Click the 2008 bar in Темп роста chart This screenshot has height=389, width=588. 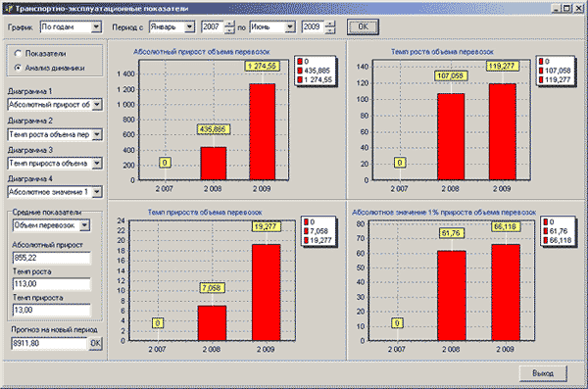click(451, 137)
